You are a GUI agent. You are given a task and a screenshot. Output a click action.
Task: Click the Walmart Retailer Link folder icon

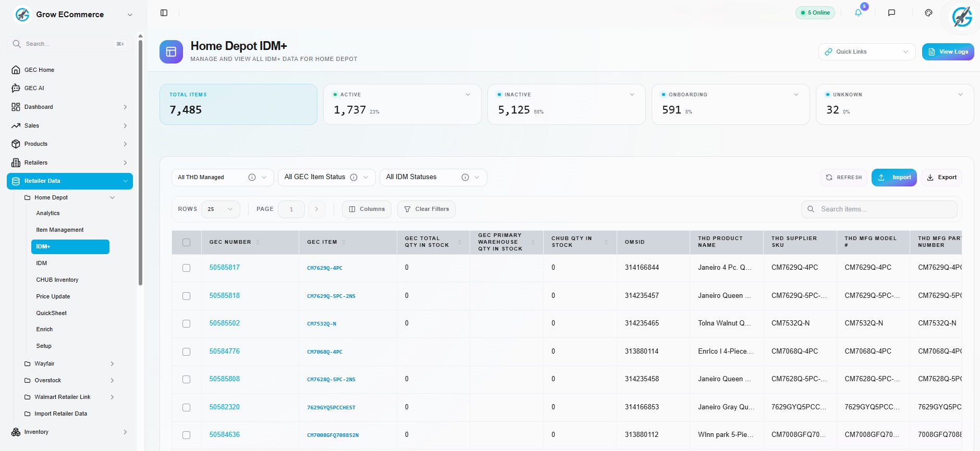point(28,397)
